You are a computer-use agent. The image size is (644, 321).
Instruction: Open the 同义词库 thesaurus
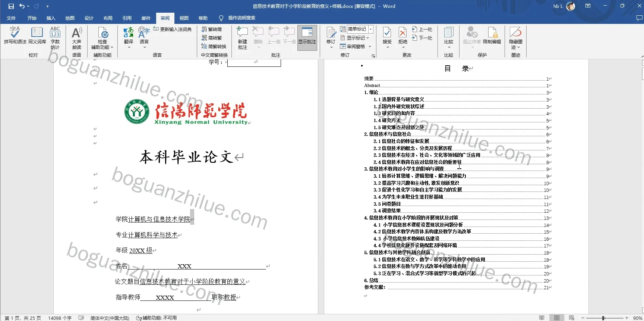tap(37, 36)
